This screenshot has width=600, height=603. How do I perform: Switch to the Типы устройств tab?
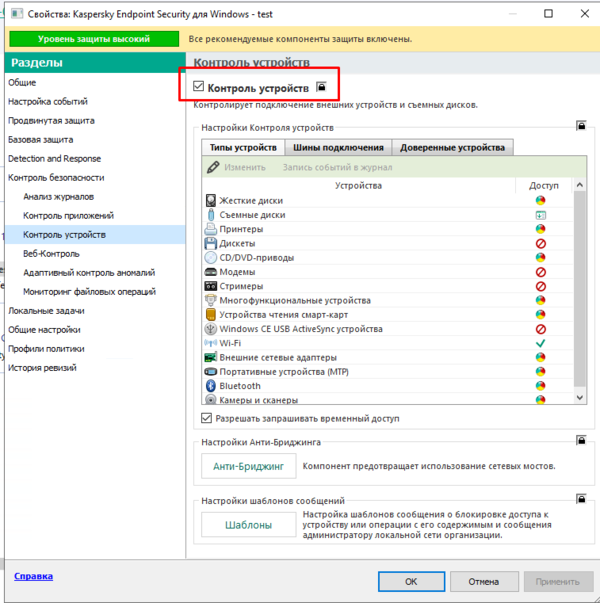(x=243, y=148)
